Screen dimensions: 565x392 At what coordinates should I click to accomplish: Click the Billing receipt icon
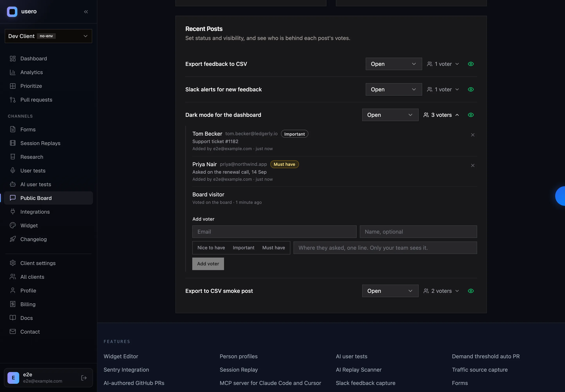point(13,304)
